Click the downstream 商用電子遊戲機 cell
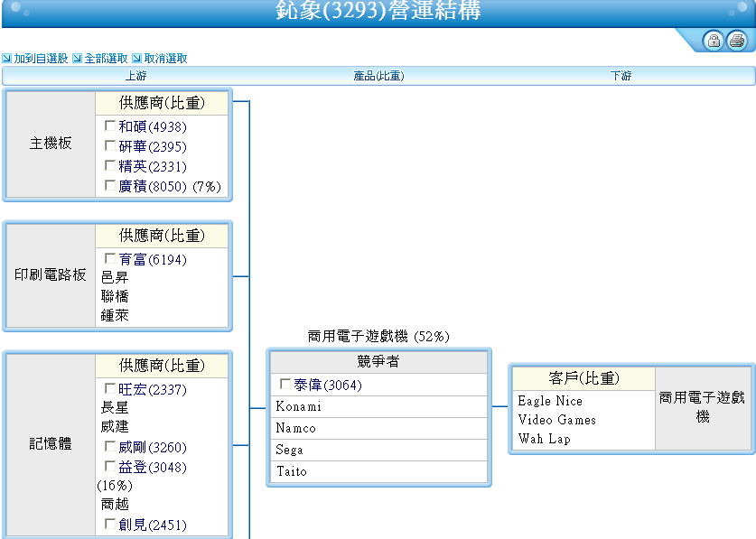756x539 pixels. (703, 408)
